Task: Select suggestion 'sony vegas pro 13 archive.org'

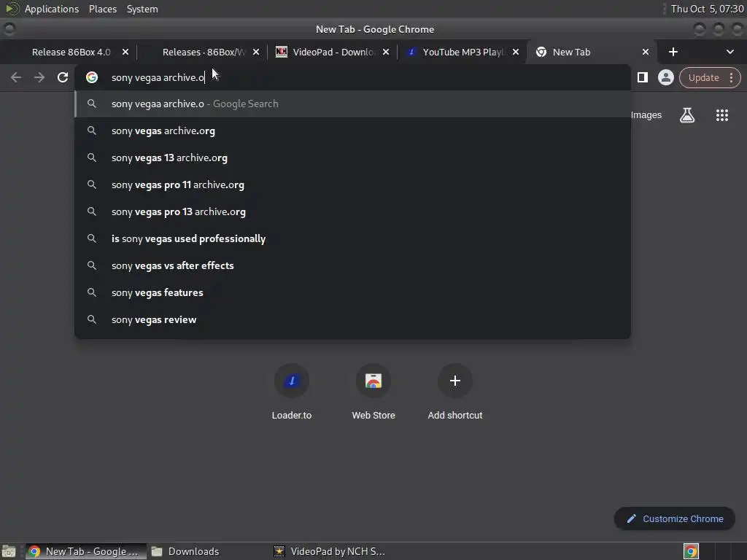Action: (352, 212)
